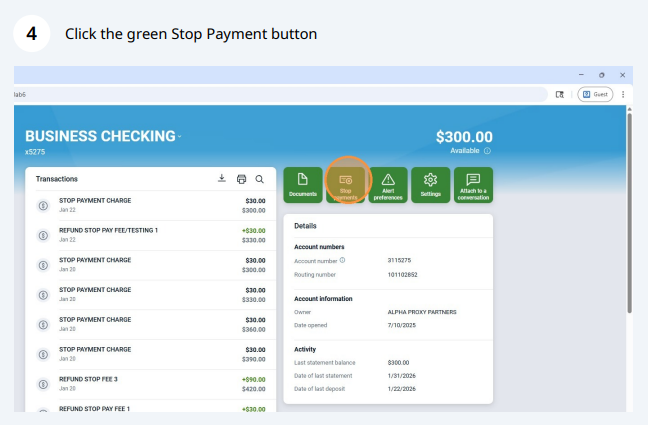Image resolution: width=648 pixels, height=425 pixels.
Task: Click Attach to a conversation
Action: coord(474,184)
